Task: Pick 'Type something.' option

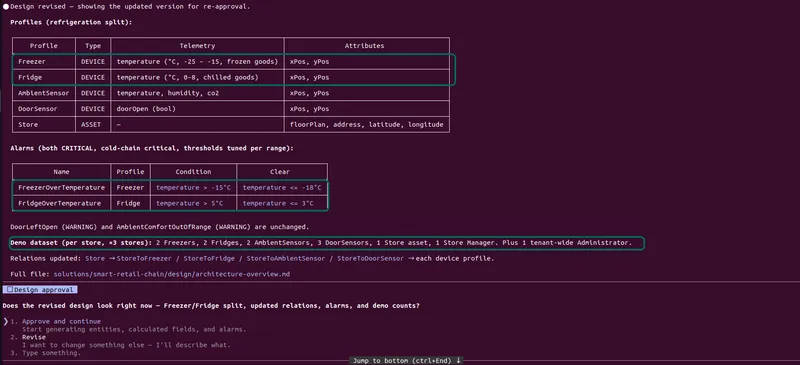Action: pos(51,353)
